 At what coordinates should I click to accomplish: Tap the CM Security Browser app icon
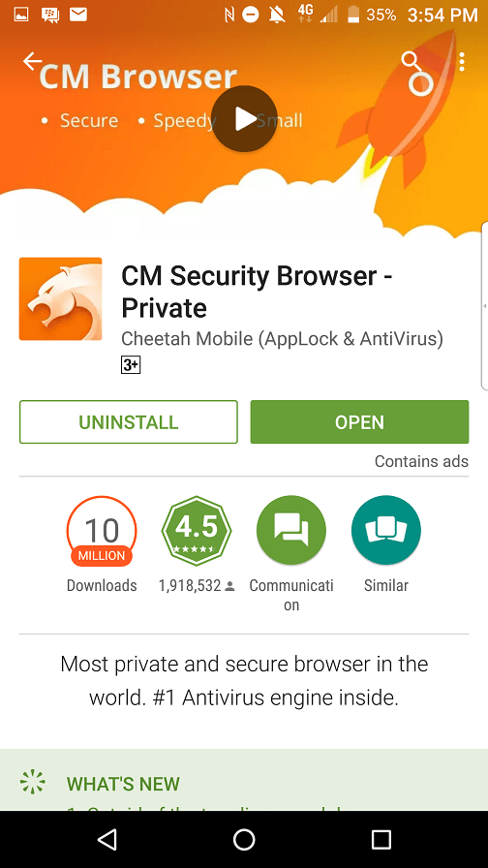tap(60, 298)
